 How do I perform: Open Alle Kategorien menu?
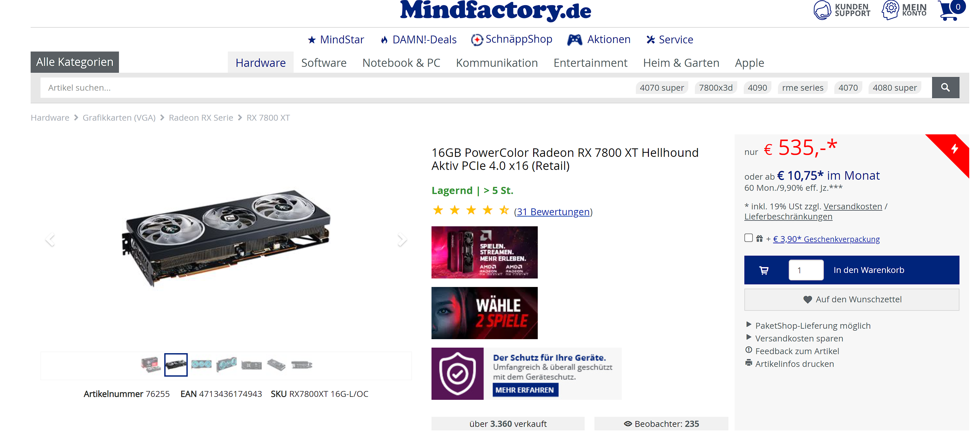75,62
